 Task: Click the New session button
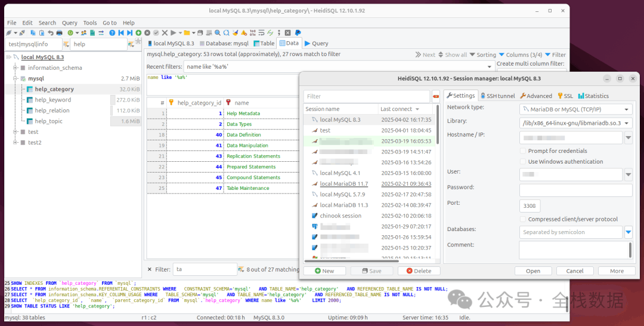click(x=324, y=271)
